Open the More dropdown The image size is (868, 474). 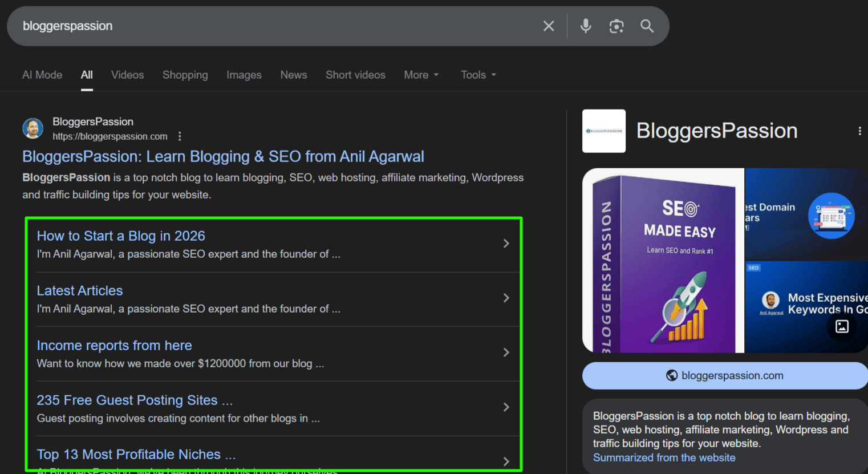[421, 75]
